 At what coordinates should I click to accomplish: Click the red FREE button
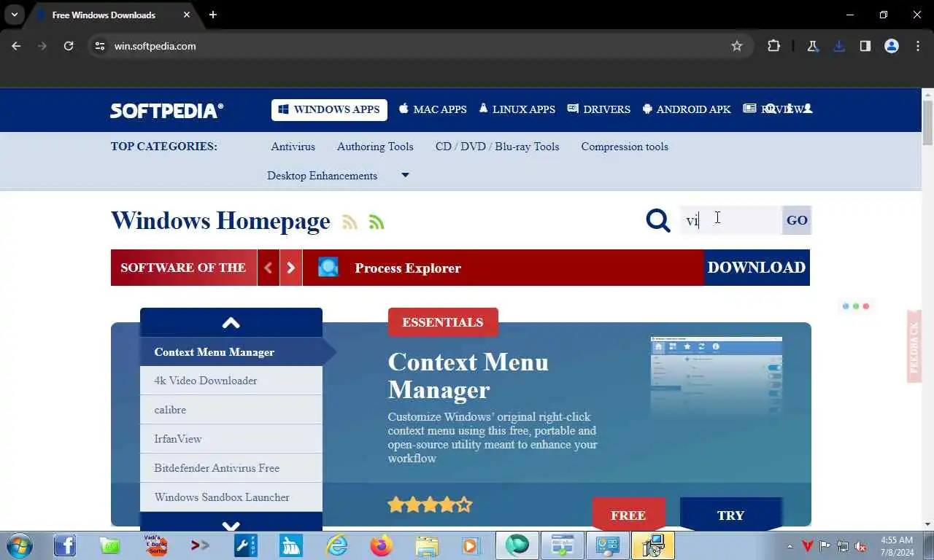pyautogui.click(x=628, y=514)
